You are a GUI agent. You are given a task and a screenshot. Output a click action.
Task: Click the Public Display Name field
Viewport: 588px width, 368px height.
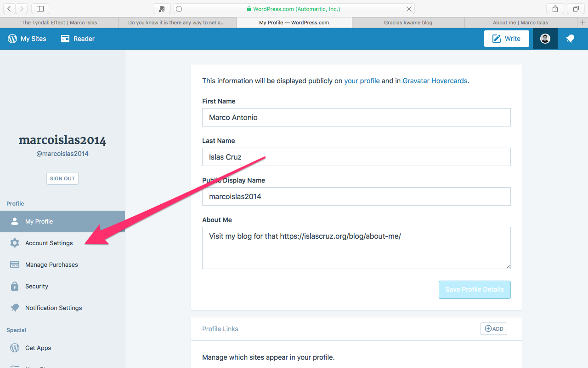click(356, 196)
